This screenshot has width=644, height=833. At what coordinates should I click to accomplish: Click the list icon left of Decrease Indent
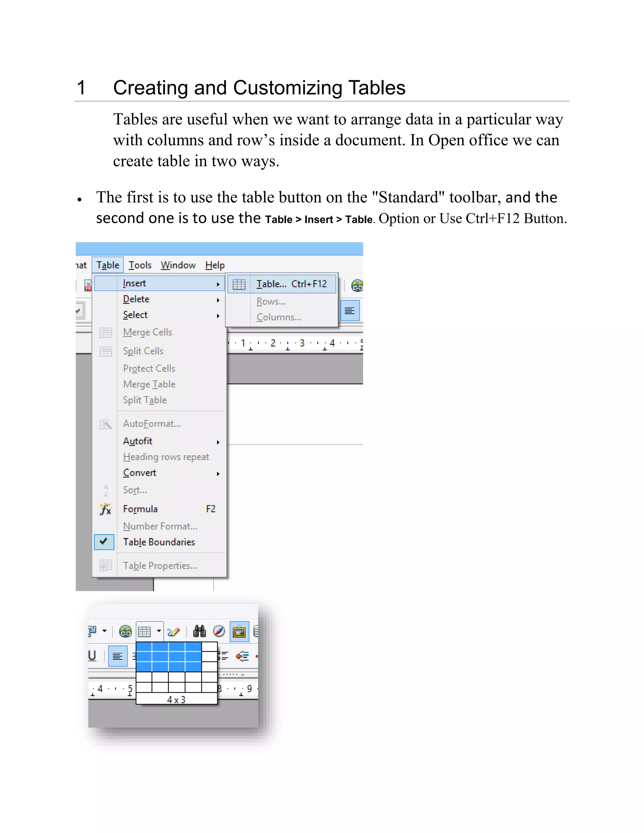(x=223, y=656)
